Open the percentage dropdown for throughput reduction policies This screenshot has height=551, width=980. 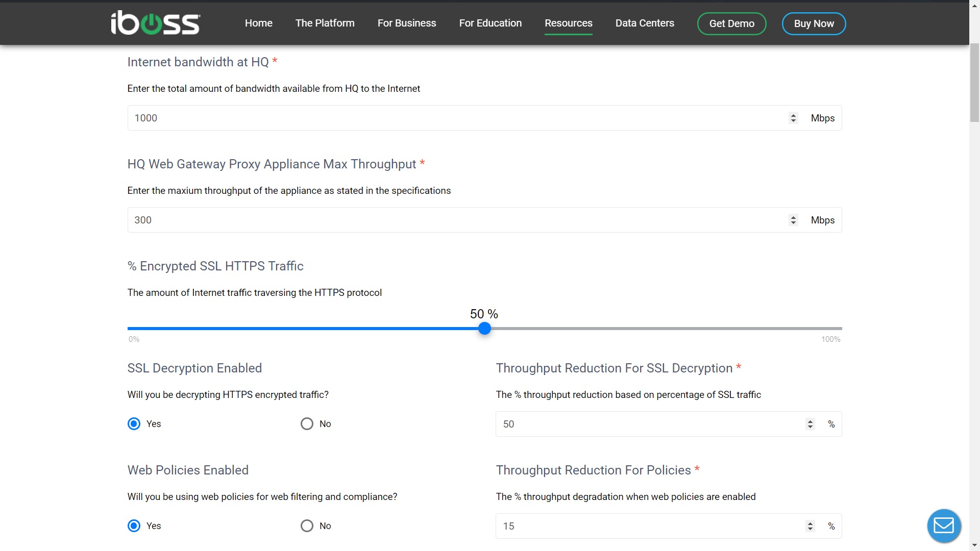pyautogui.click(x=812, y=526)
